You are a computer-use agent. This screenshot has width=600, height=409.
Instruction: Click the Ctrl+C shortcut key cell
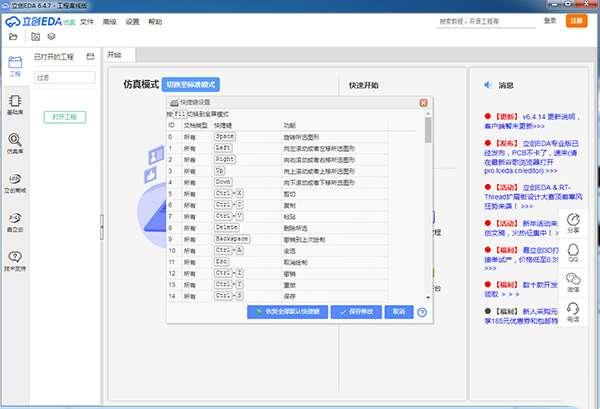(228, 205)
